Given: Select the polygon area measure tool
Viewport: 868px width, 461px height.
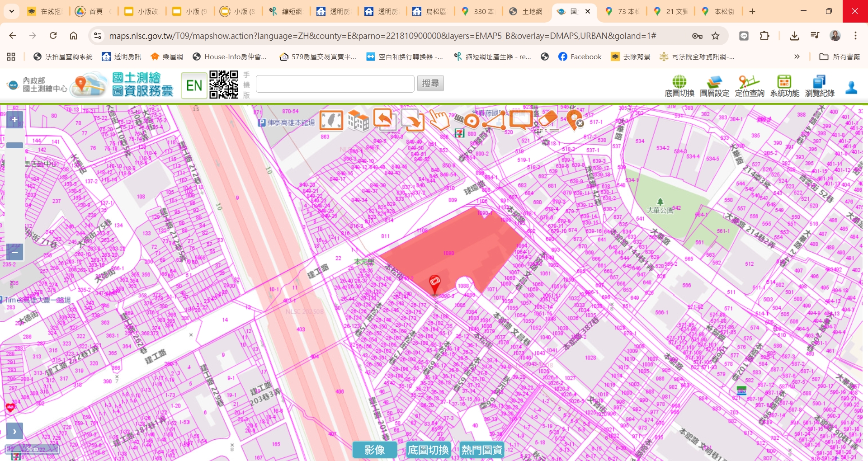Looking at the screenshot, I should 494,121.
